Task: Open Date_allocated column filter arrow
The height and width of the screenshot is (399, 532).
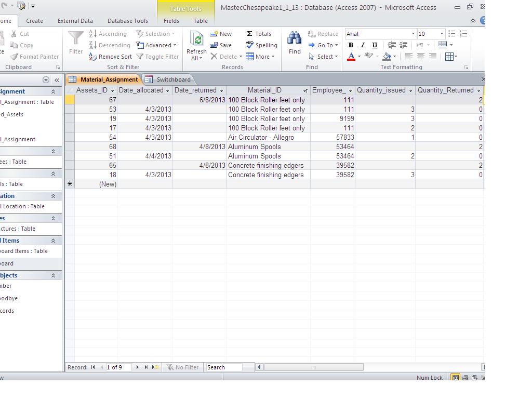Action: (x=168, y=90)
